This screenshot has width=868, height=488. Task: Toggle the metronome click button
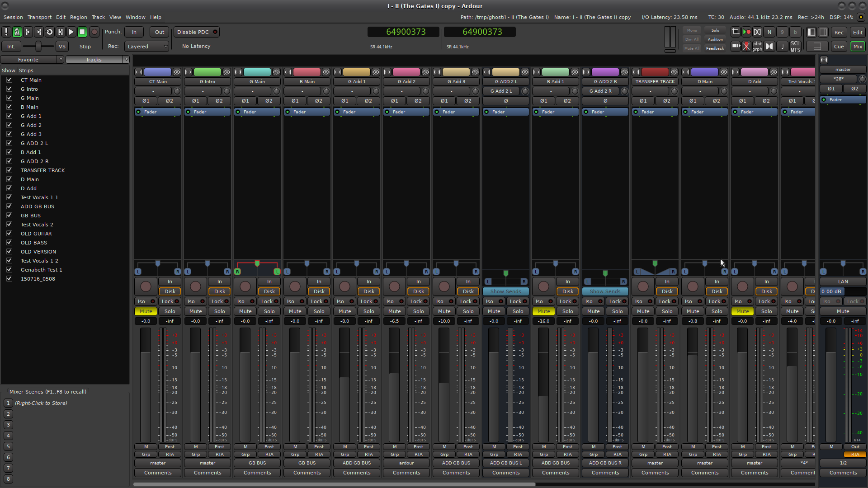click(17, 32)
